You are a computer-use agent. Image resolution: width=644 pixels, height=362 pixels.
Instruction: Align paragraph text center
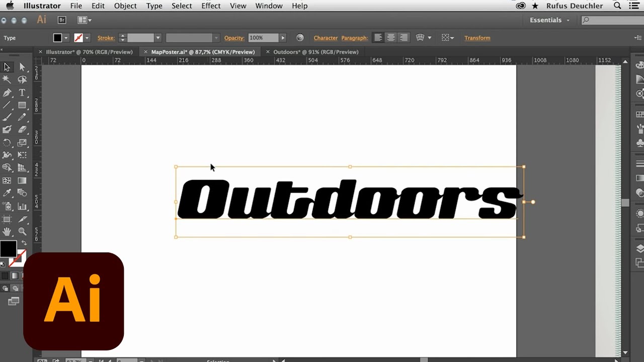tap(390, 38)
